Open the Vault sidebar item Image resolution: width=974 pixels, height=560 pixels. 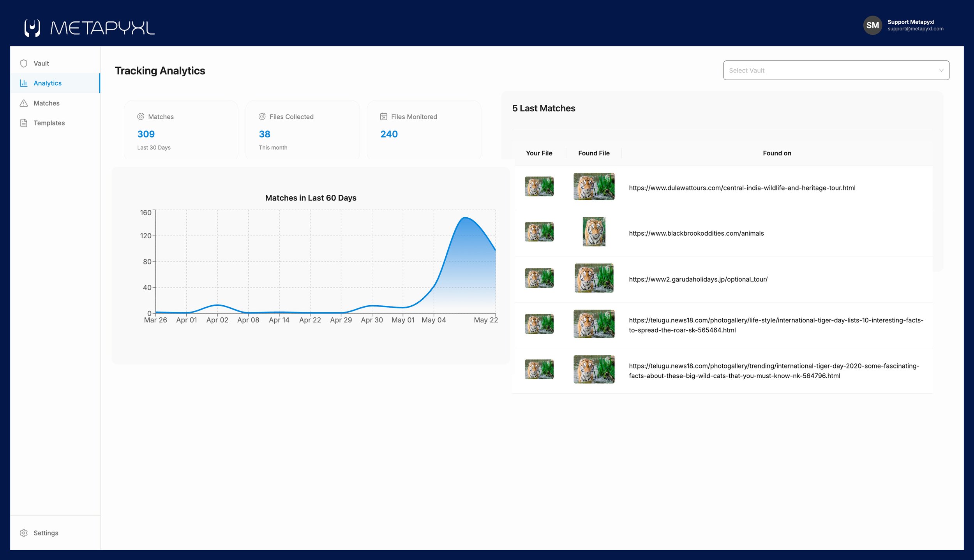(x=55, y=63)
